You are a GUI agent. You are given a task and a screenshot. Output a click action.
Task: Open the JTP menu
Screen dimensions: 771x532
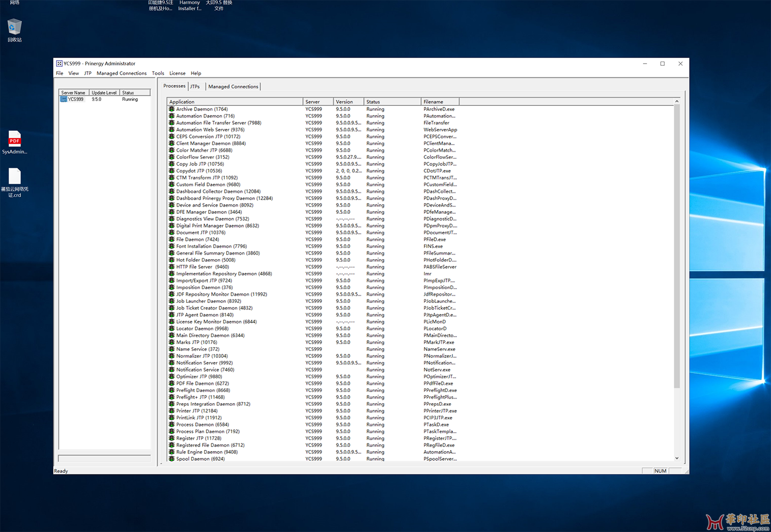point(88,73)
